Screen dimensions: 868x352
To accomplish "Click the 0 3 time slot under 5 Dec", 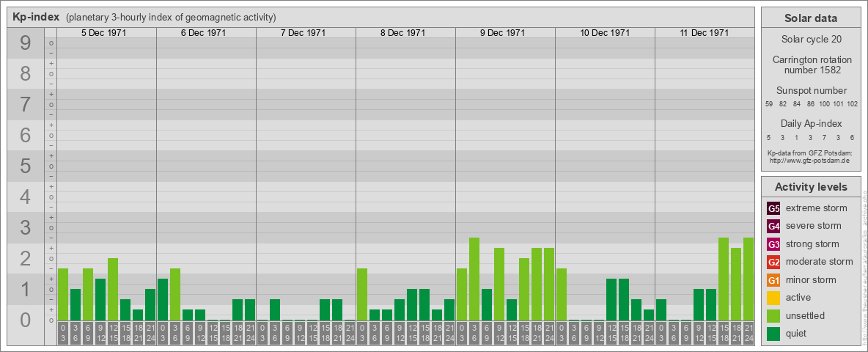I will [62, 334].
